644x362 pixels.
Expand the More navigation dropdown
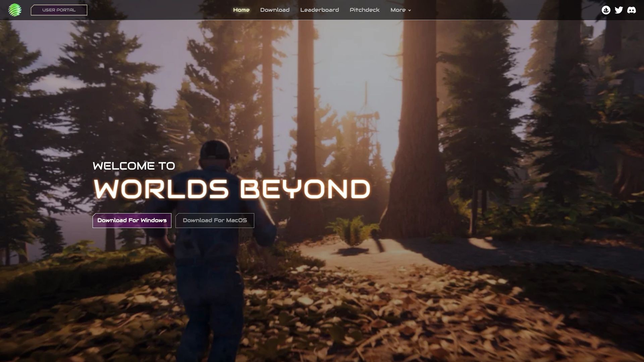pyautogui.click(x=400, y=10)
